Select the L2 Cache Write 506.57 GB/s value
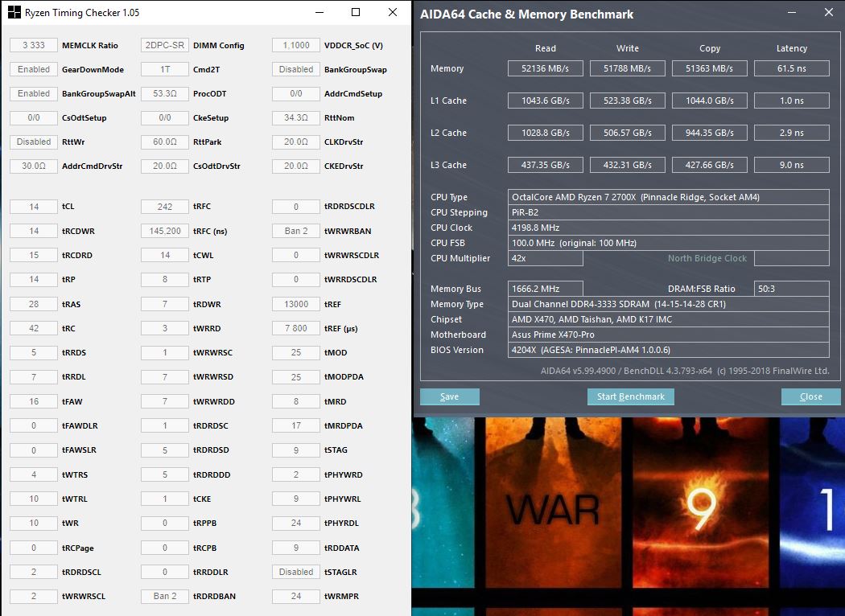Viewport: 845px width, 616px height. (x=627, y=133)
